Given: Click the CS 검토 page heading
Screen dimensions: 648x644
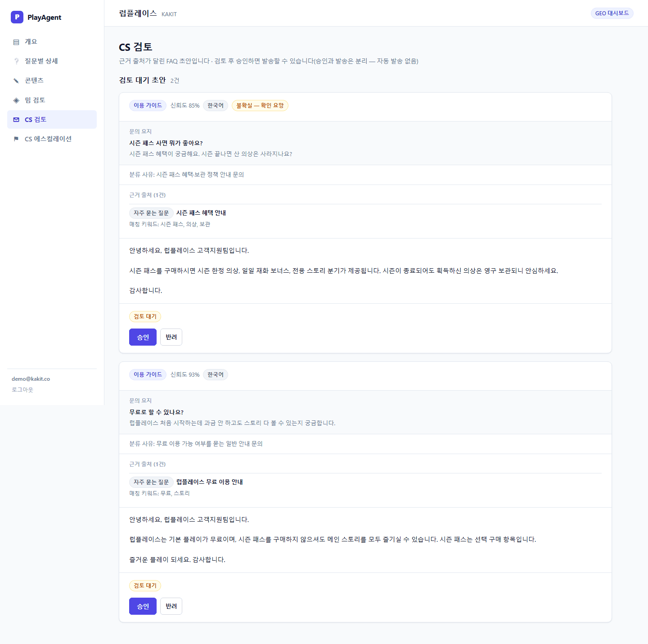Looking at the screenshot, I should 135,47.
